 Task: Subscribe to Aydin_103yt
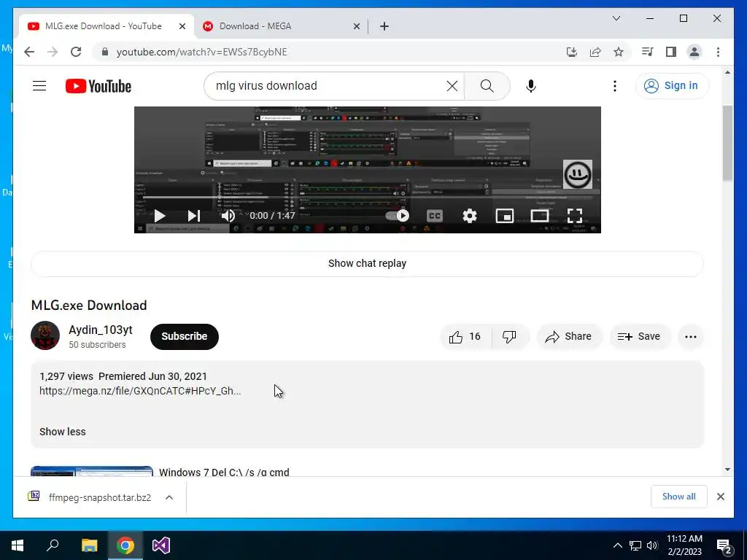click(185, 337)
